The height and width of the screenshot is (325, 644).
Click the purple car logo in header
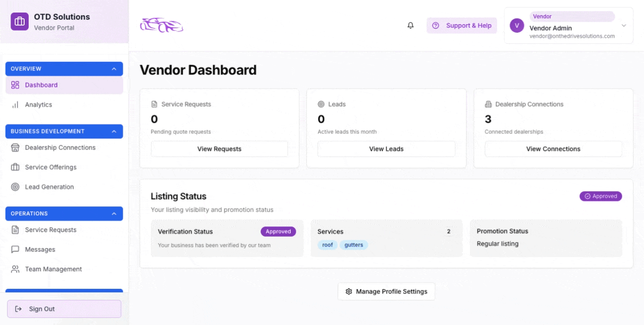click(x=162, y=25)
